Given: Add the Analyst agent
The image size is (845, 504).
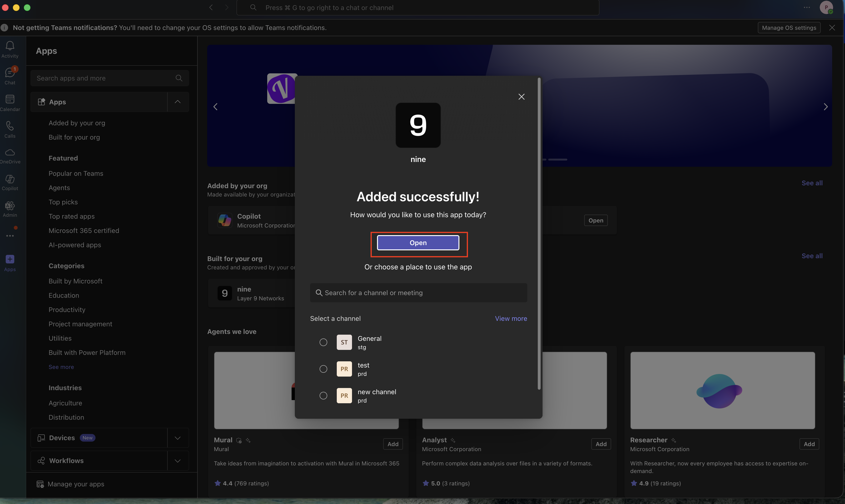Looking at the screenshot, I should pyautogui.click(x=601, y=444).
